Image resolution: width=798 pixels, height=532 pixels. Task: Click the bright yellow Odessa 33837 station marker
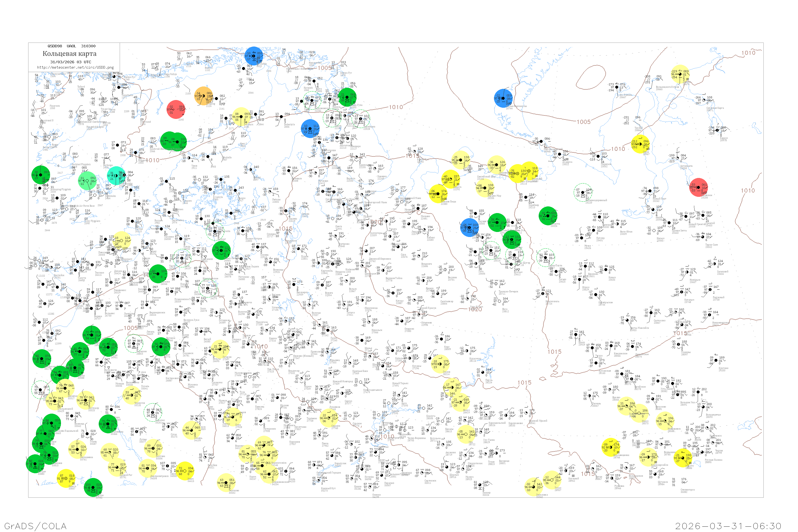point(66,478)
